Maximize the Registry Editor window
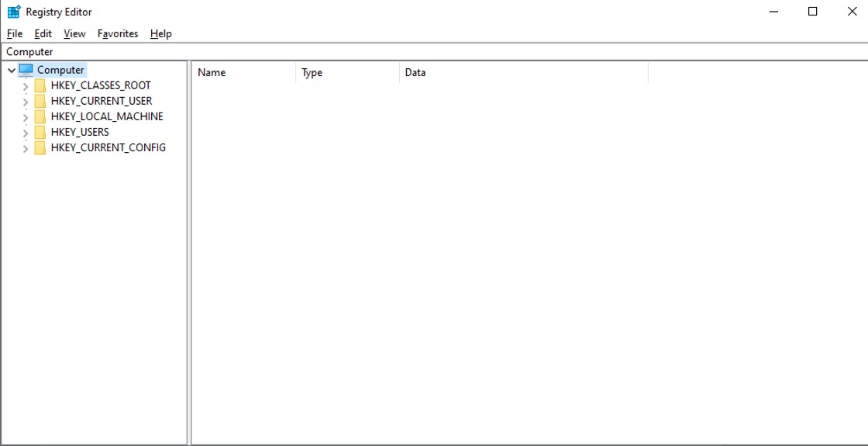The image size is (868, 446). [x=813, y=12]
